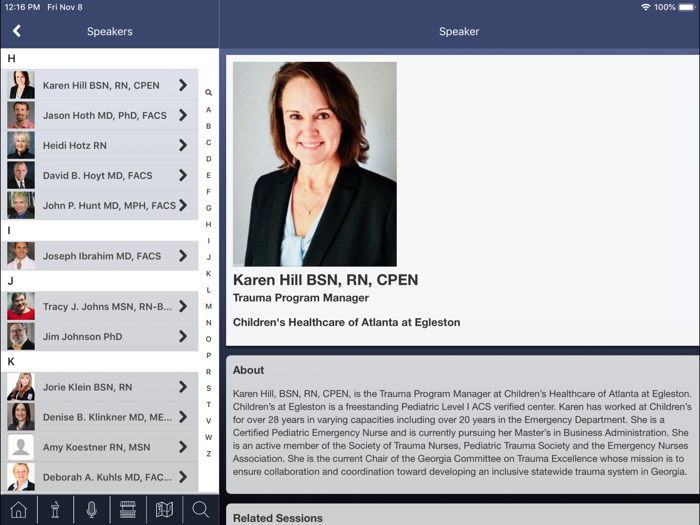Open the podium icon in bottom bar
The width and height of the screenshot is (700, 525).
click(55, 510)
